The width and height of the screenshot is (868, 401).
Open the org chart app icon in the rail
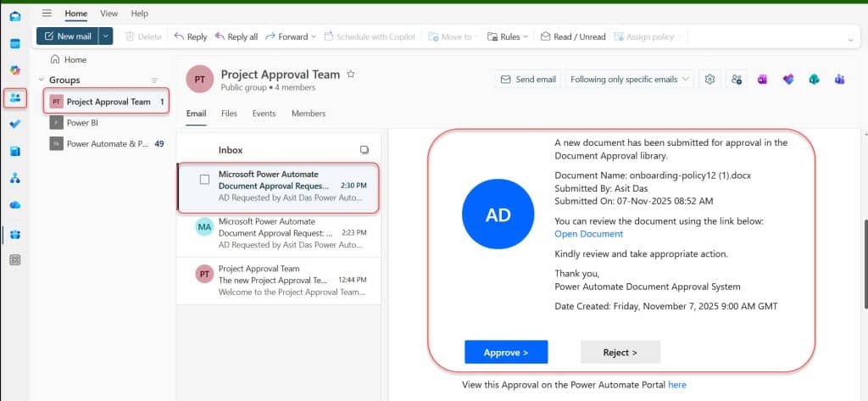point(15,178)
